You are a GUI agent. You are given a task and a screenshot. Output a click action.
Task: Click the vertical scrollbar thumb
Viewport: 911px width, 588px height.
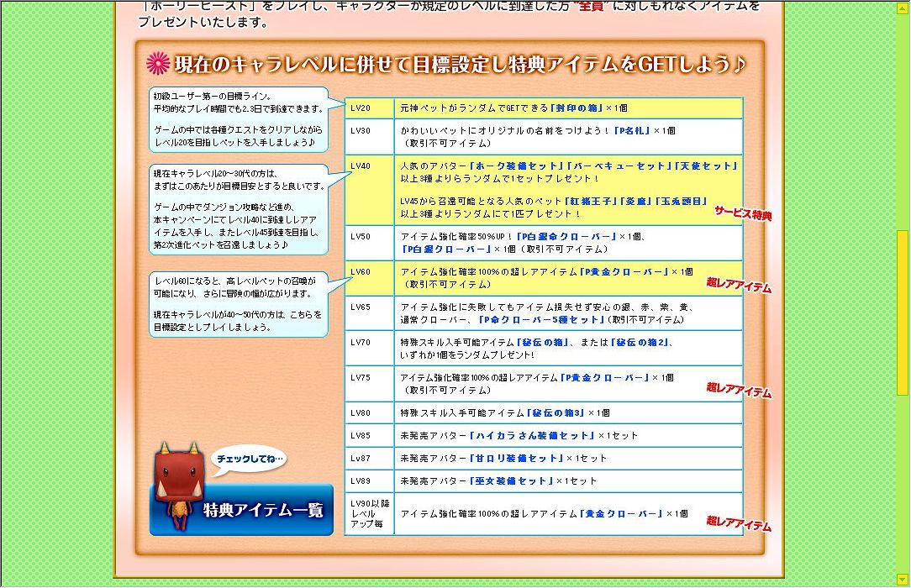902,312
